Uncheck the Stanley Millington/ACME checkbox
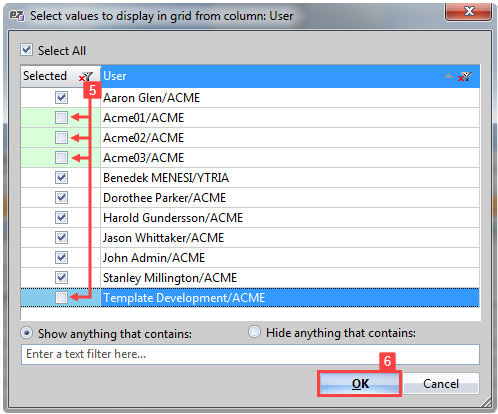Image resolution: width=498 pixels, height=414 pixels. click(x=61, y=278)
